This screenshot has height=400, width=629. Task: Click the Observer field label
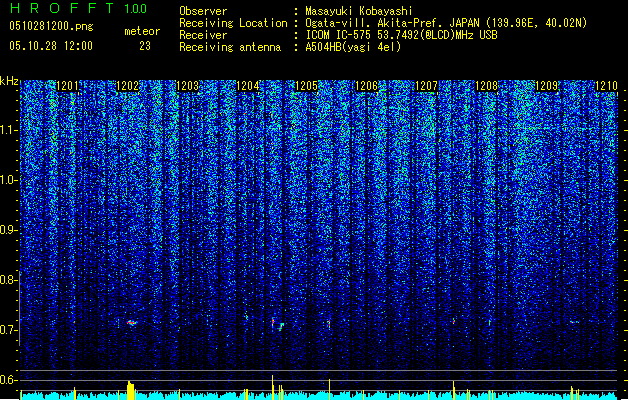pyautogui.click(x=203, y=11)
